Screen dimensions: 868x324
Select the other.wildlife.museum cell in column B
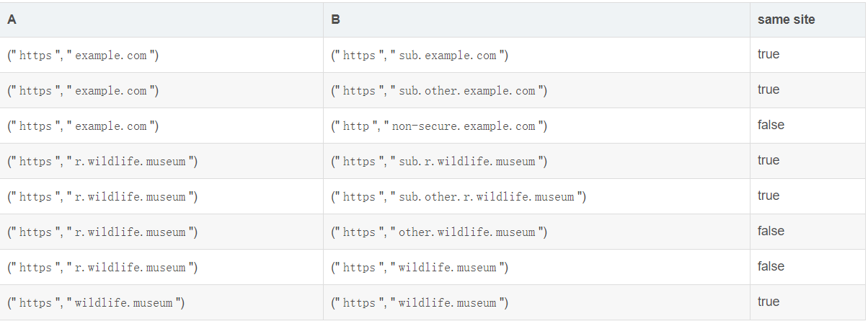point(439,232)
